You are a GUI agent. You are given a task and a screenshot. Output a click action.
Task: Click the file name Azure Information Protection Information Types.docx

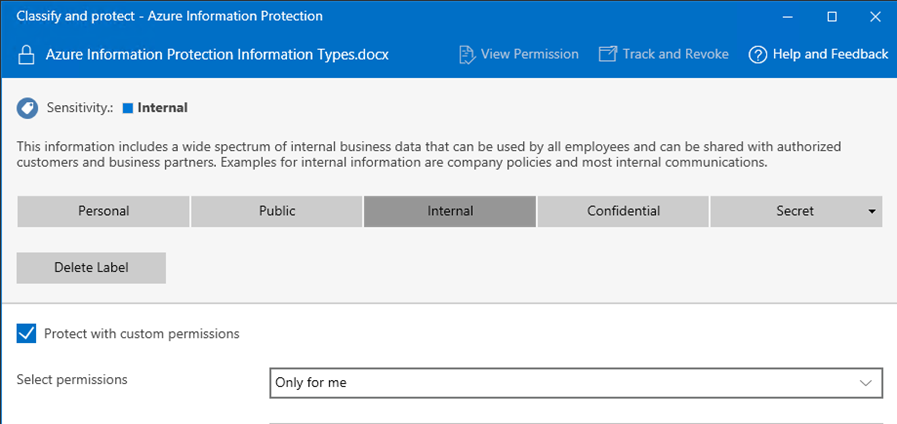click(x=217, y=55)
